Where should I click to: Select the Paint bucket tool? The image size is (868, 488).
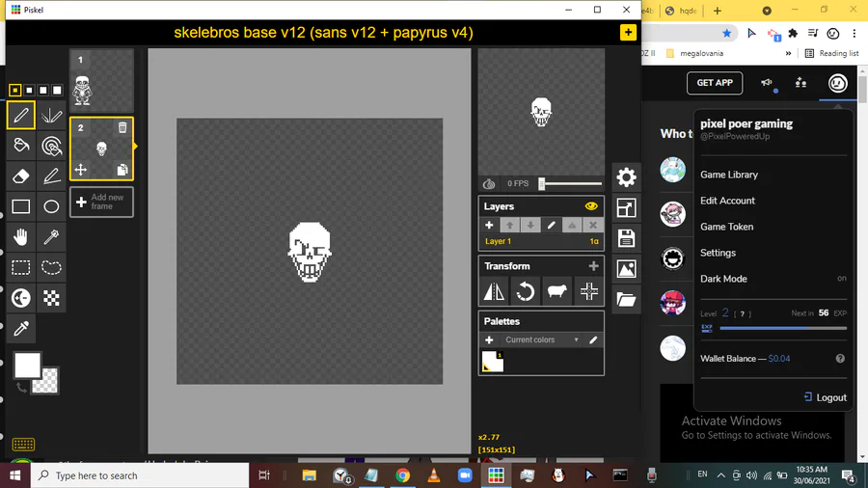21,146
